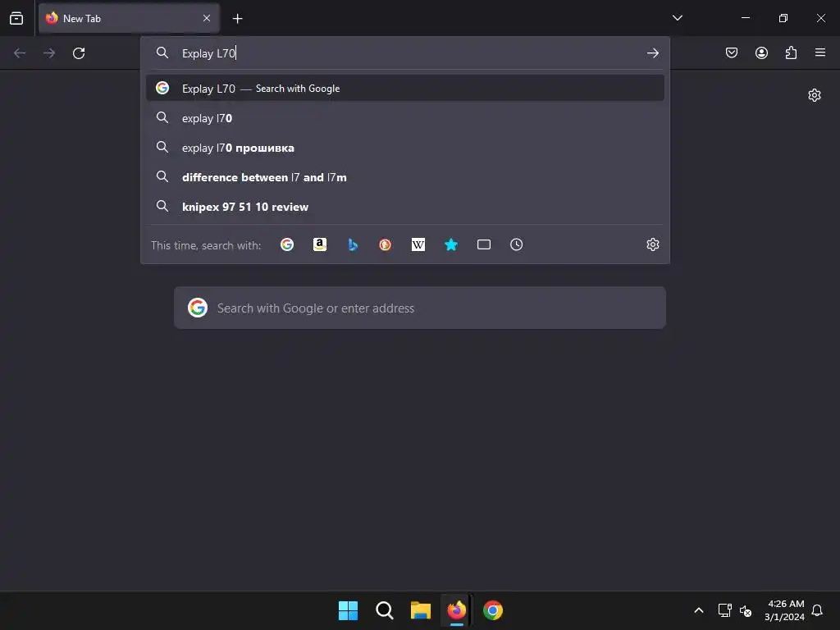Open search settings gear in suggestions panel
This screenshot has height=630, width=840.
point(652,244)
